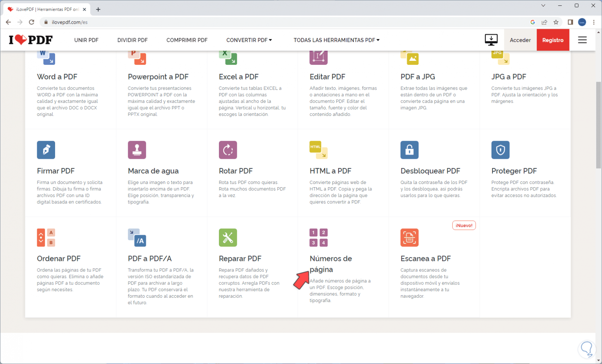Expand the CONVERTIR PDF dropdown menu
Viewport: 602px width, 364px height.
pyautogui.click(x=249, y=40)
